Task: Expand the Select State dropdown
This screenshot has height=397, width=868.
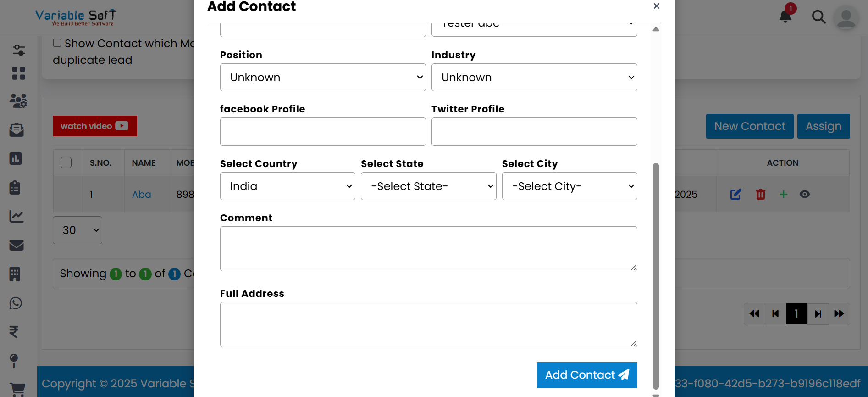Action: [428, 186]
